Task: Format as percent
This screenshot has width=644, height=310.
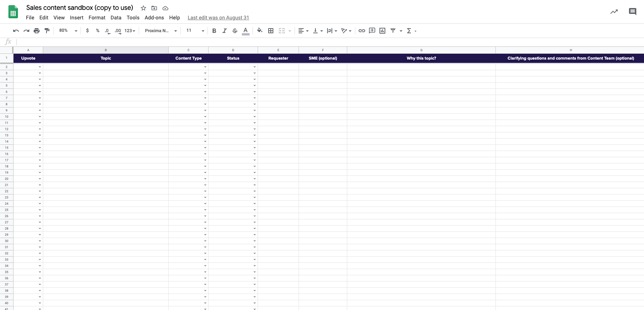Action: (98, 31)
